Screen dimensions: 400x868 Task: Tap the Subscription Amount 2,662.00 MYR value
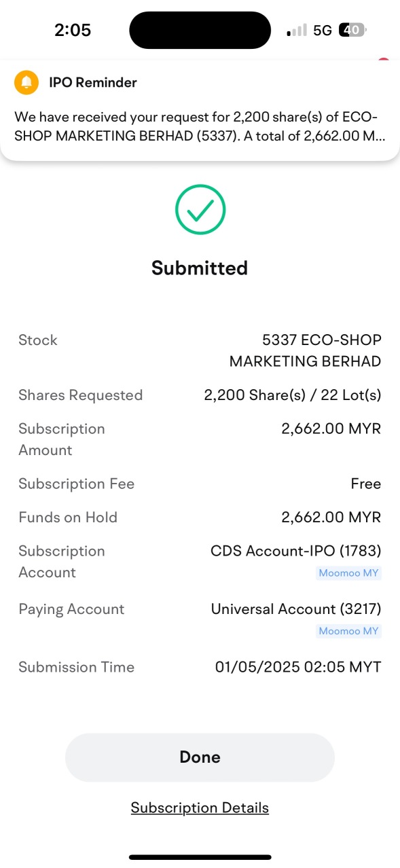tap(331, 429)
